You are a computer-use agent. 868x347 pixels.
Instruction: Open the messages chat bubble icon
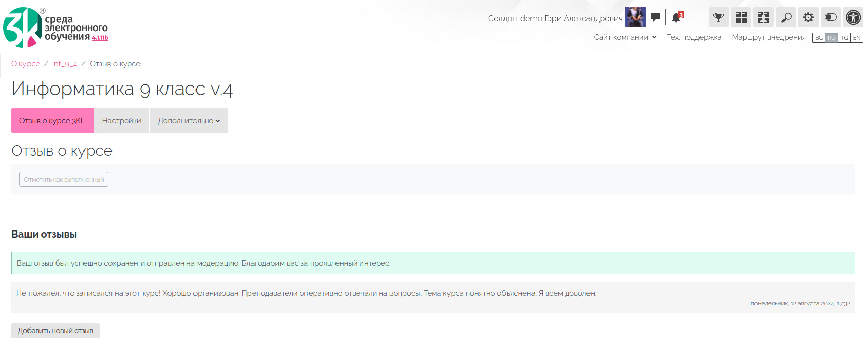(x=655, y=18)
